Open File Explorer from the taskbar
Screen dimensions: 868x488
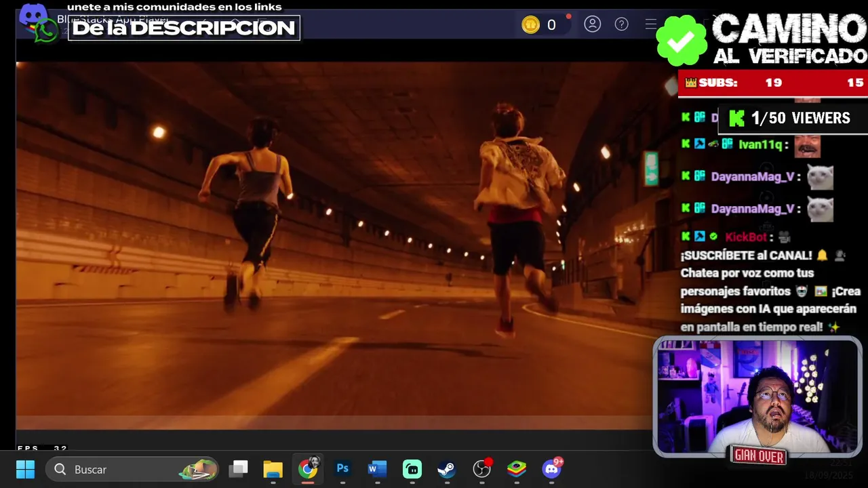pos(273,469)
